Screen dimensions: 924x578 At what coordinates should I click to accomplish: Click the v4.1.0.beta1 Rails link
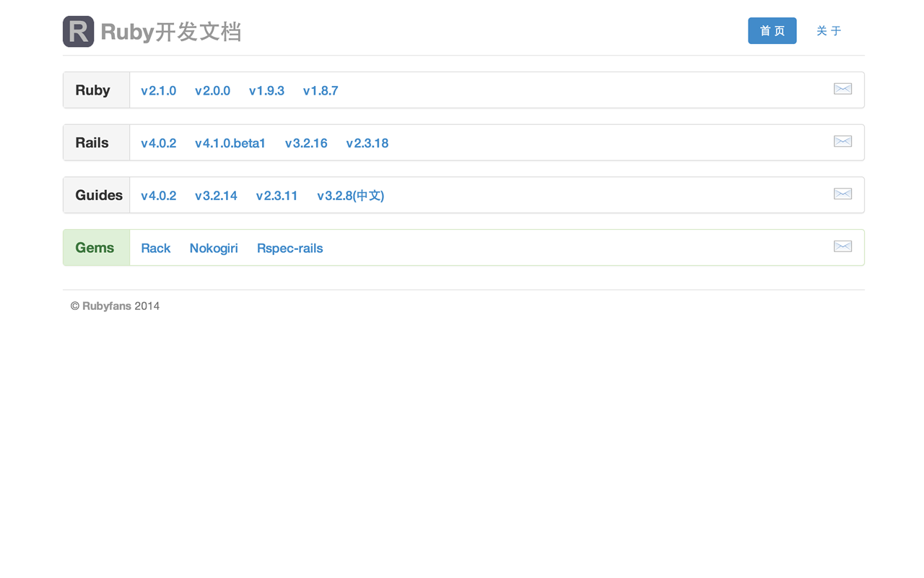pyautogui.click(x=230, y=143)
